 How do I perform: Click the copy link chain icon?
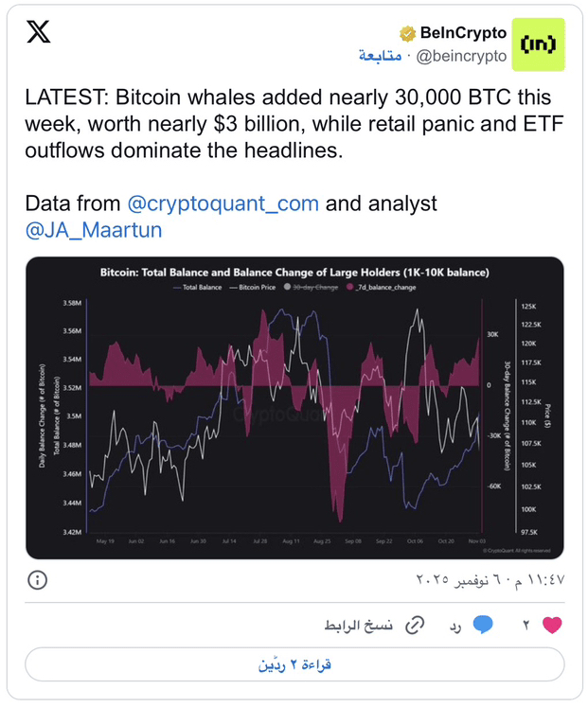pyautogui.click(x=414, y=625)
